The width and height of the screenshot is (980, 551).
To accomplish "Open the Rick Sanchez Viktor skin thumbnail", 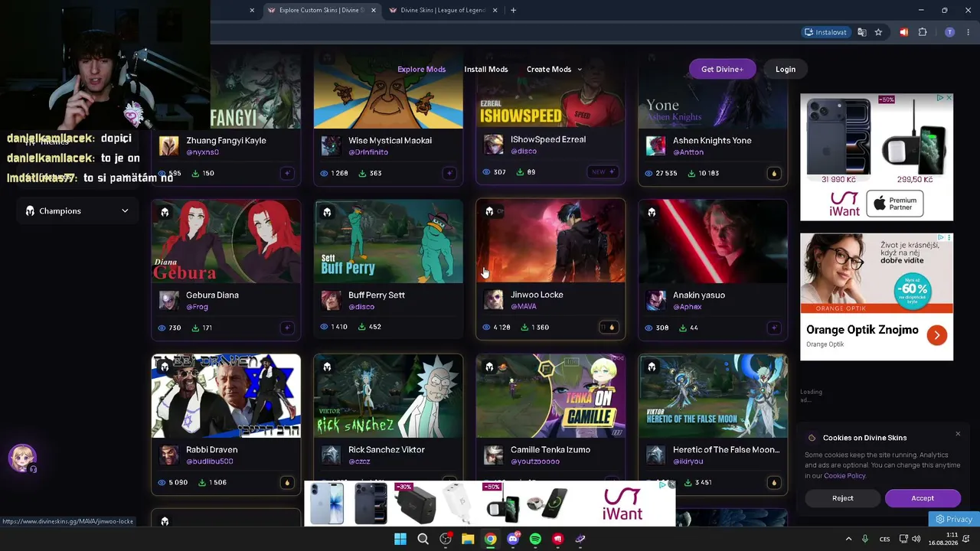I will 388,396.
